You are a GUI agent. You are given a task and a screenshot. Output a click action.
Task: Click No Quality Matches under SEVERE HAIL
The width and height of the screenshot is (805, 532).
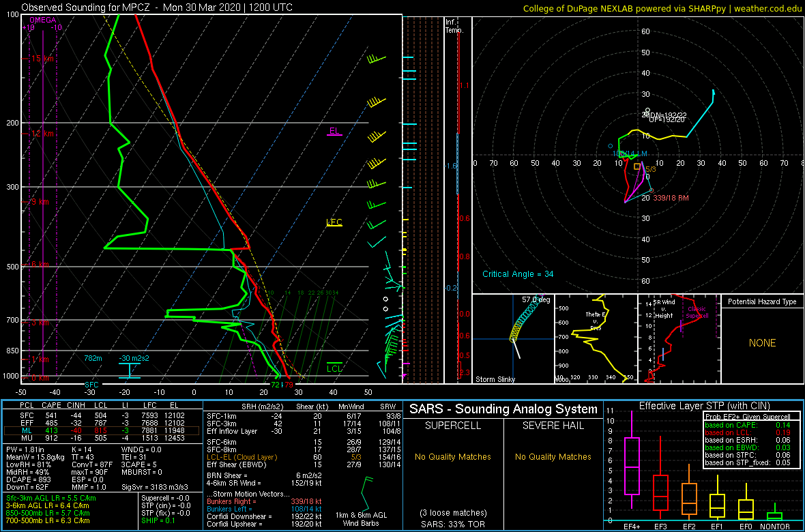pyautogui.click(x=553, y=456)
